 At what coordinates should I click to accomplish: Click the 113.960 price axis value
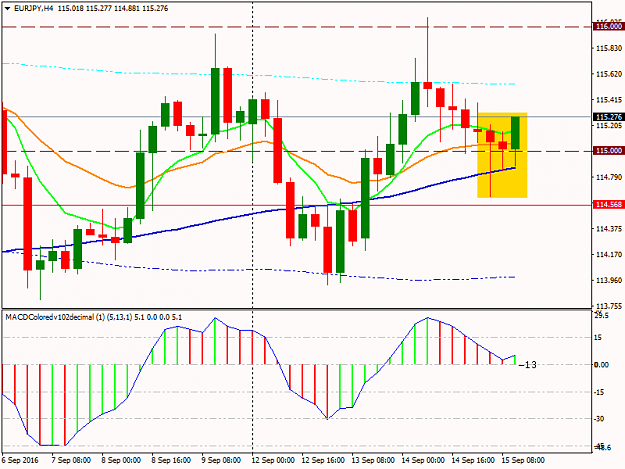(x=609, y=280)
